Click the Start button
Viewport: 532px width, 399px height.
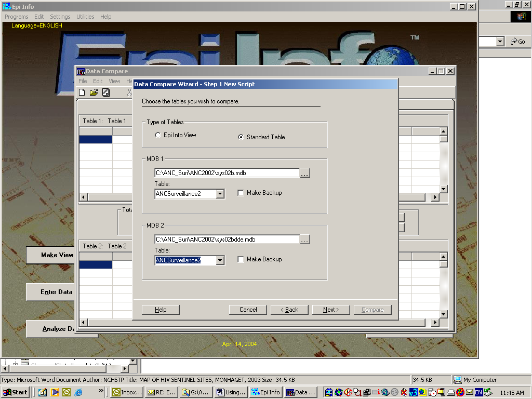point(15,392)
